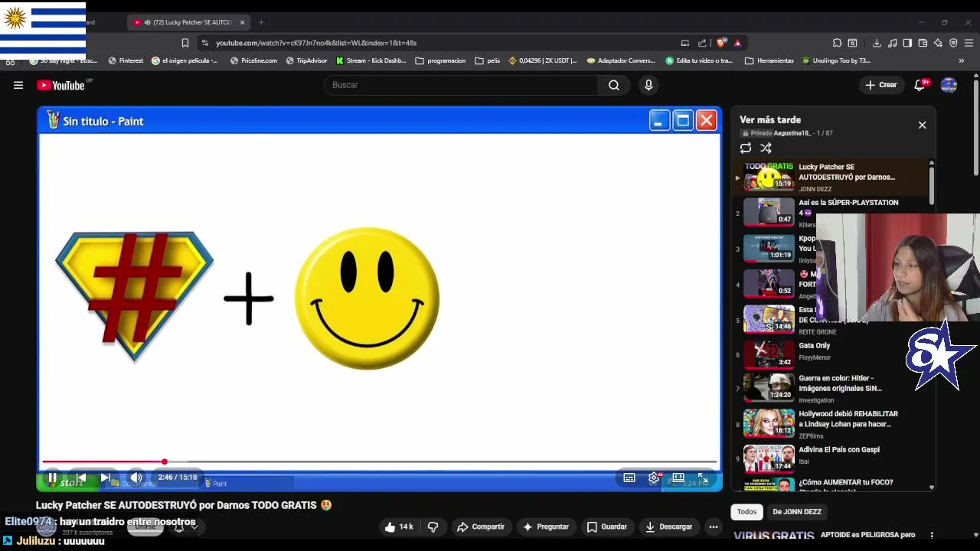This screenshot has width=980, height=551.
Task: Mute the video volume speaker
Action: 136,478
